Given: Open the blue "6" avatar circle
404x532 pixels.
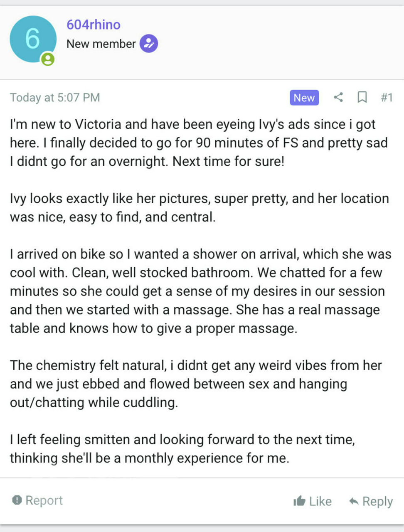Looking at the screenshot, I should (x=33, y=39).
